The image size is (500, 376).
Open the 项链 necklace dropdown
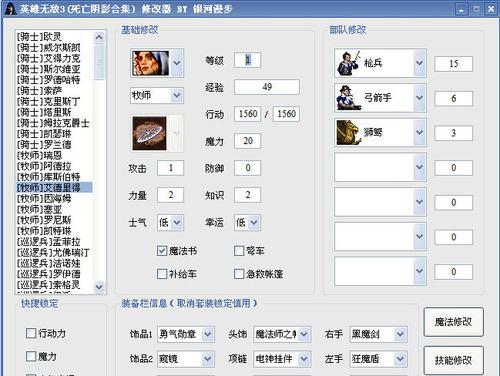pyautogui.click(x=304, y=359)
